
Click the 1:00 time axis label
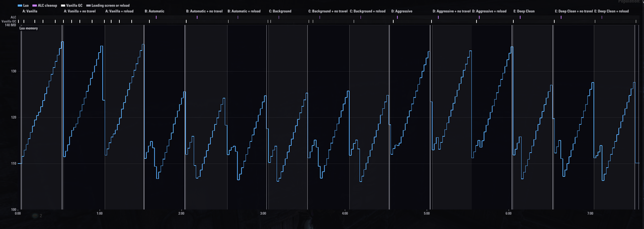click(100, 213)
